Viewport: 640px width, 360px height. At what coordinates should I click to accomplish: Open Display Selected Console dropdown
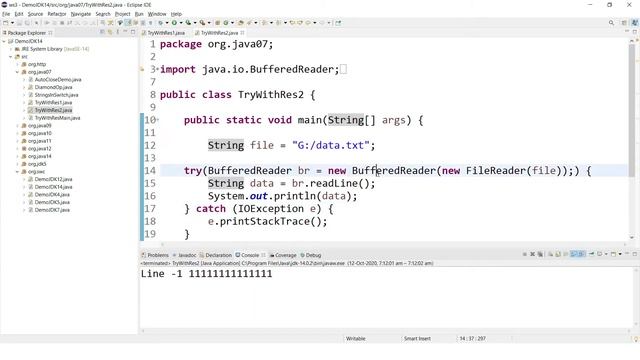tap(606, 254)
